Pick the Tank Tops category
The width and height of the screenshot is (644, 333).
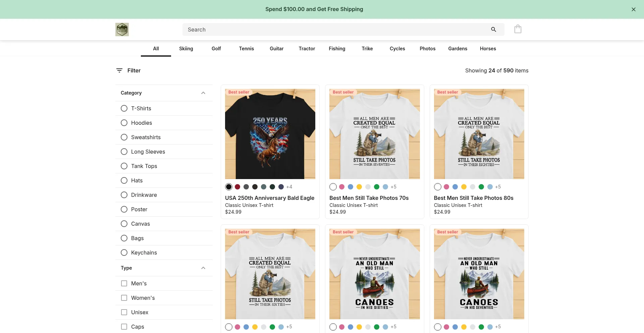click(x=124, y=166)
